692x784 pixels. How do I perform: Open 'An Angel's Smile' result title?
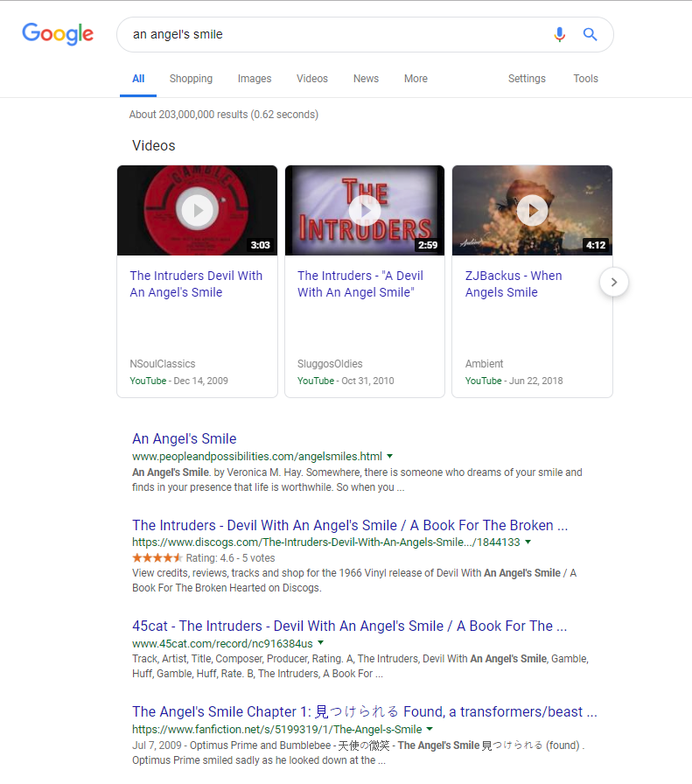(184, 438)
